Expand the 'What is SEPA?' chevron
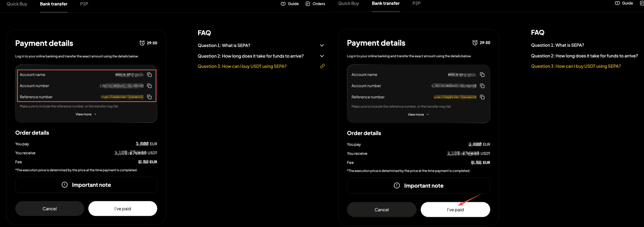The height and width of the screenshot is (227, 644). click(x=322, y=46)
